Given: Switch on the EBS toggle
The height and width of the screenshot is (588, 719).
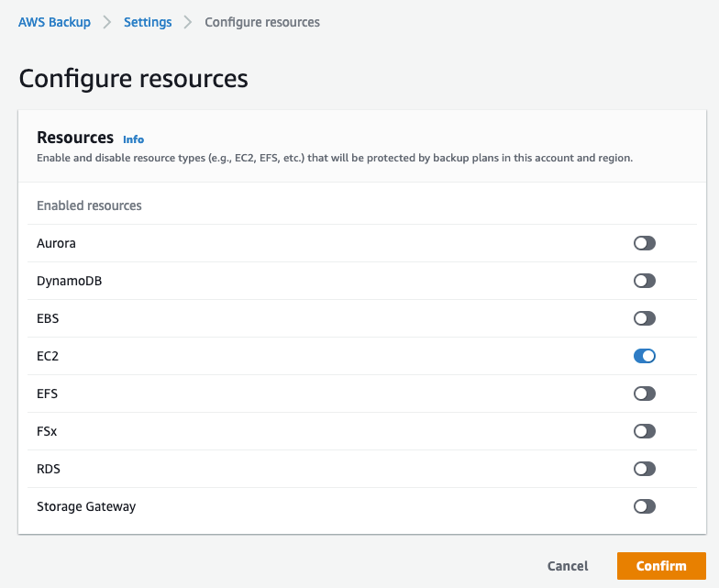Looking at the screenshot, I should [644, 318].
